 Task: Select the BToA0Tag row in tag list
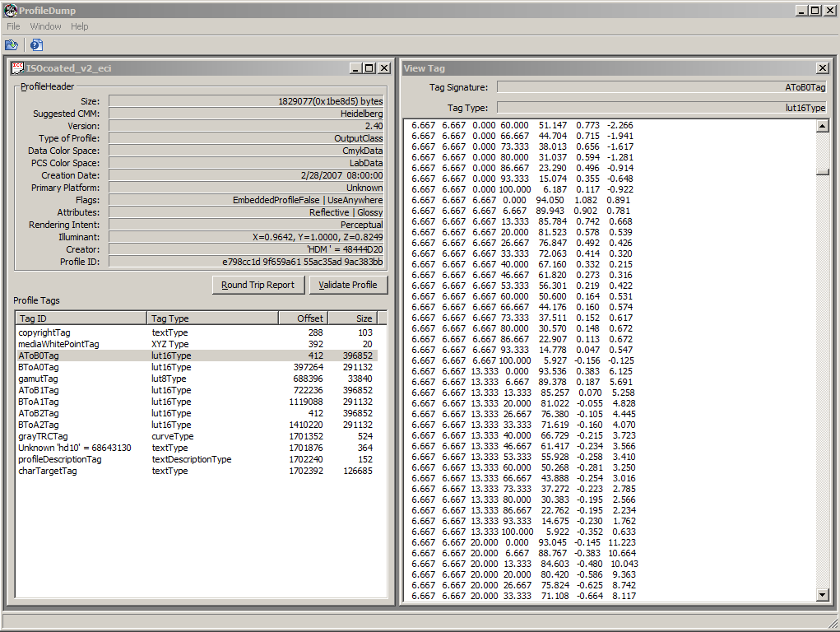(39, 367)
